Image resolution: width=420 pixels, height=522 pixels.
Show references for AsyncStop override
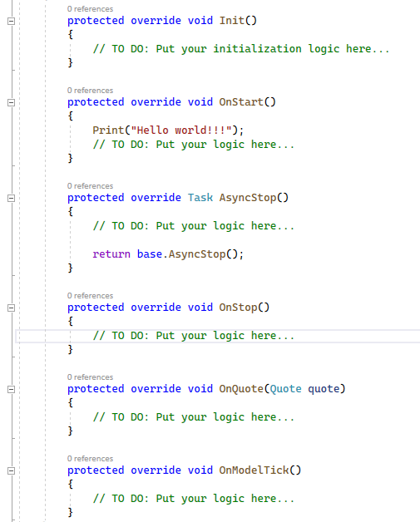point(90,186)
